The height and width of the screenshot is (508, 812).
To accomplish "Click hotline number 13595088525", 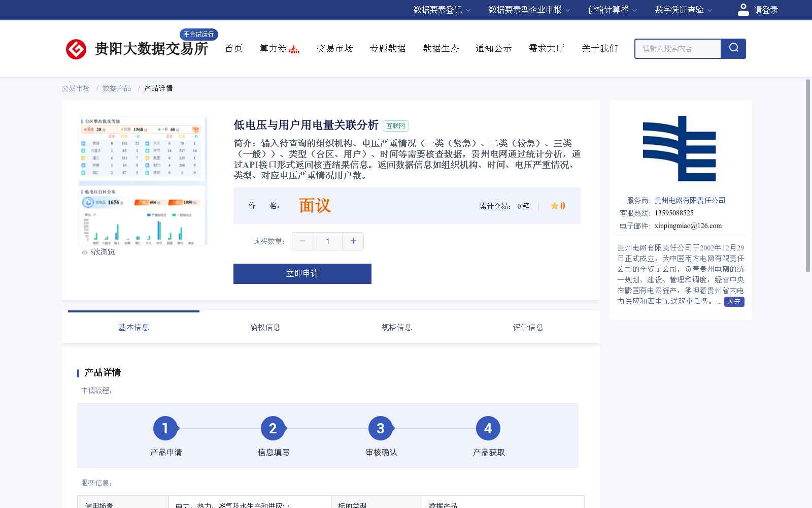I will click(674, 213).
